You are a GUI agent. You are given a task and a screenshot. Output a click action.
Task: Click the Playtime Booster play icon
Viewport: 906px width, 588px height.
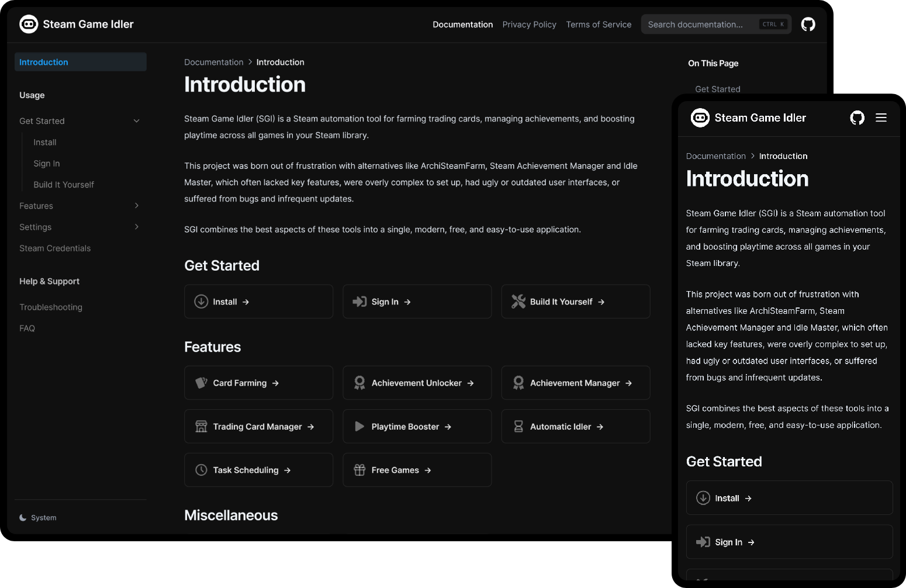[x=359, y=427]
